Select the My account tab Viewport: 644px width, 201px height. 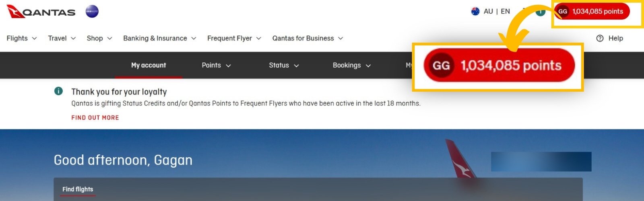(149, 65)
